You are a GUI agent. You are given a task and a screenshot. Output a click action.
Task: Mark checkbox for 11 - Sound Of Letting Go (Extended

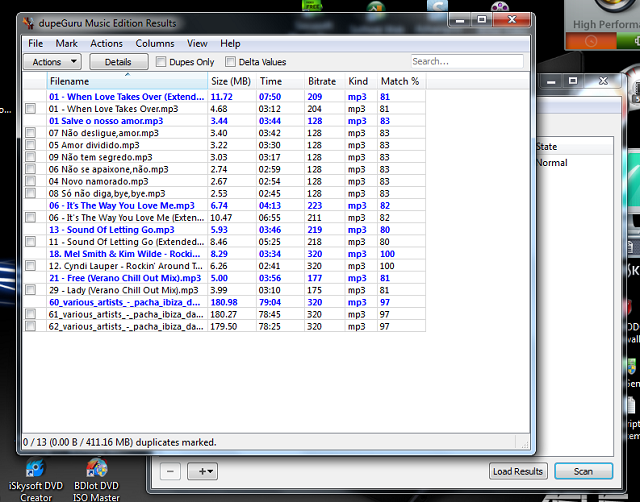(31, 242)
